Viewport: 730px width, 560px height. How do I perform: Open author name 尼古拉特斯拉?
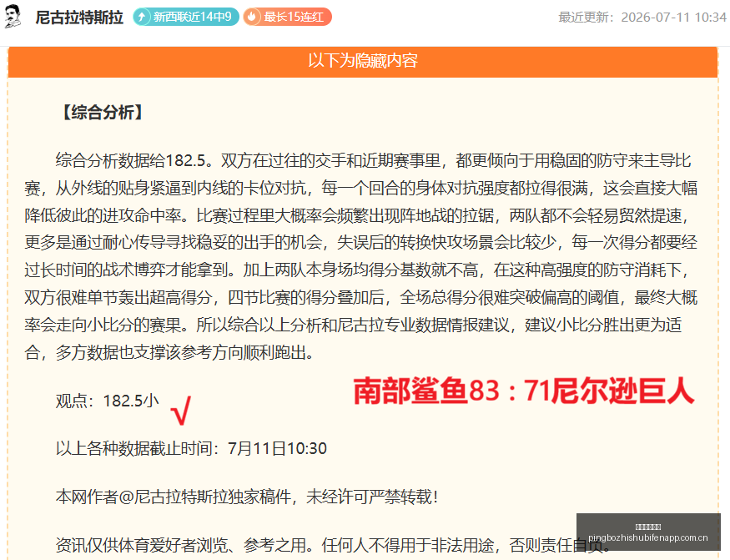pyautogui.click(x=79, y=18)
